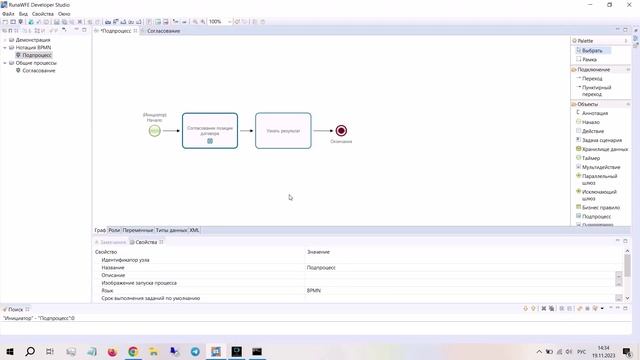
Task: Switch to the Переменные bottom tab
Action: (138, 230)
